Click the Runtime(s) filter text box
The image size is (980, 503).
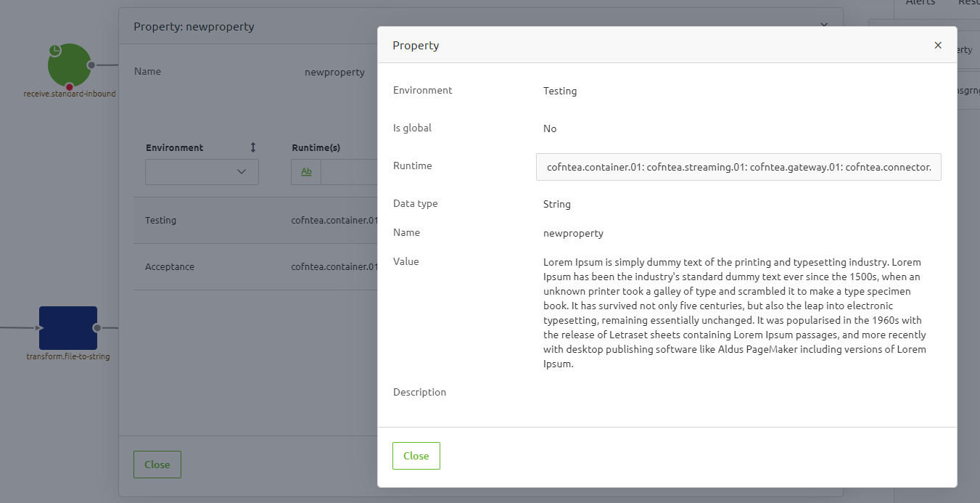pos(348,172)
